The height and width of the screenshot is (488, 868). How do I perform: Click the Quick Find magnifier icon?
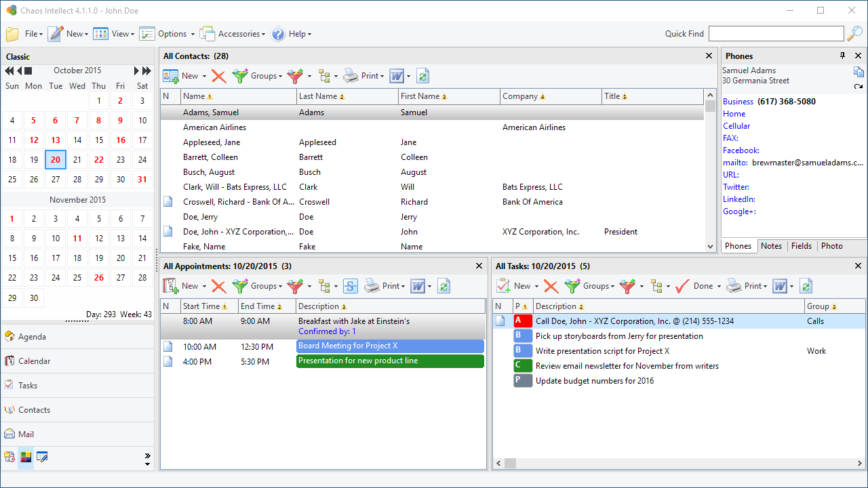pos(855,33)
